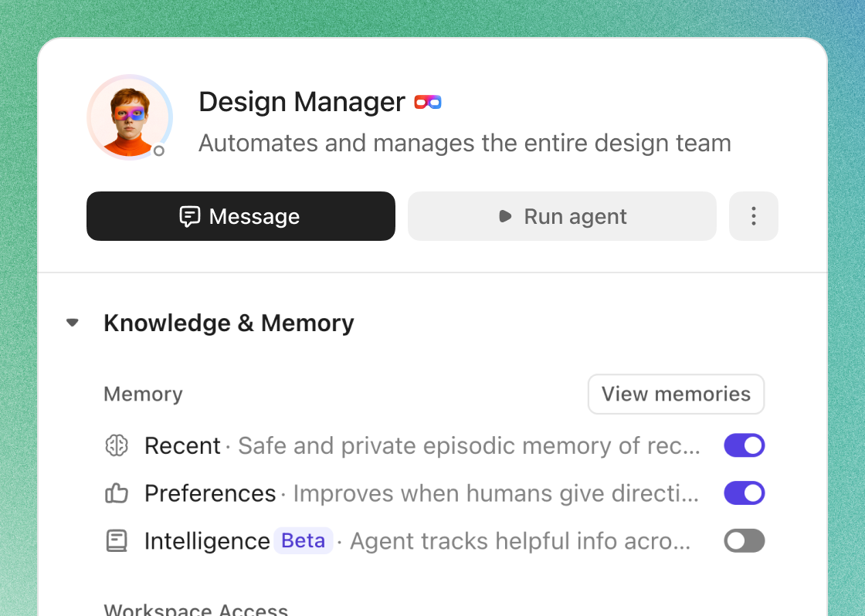The height and width of the screenshot is (616, 865).
Task: Open View memories
Action: (676, 394)
